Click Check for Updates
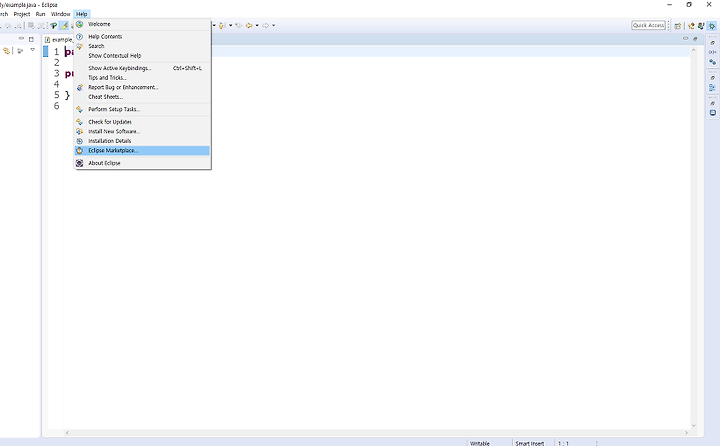The width and height of the screenshot is (720, 446). pos(142,122)
